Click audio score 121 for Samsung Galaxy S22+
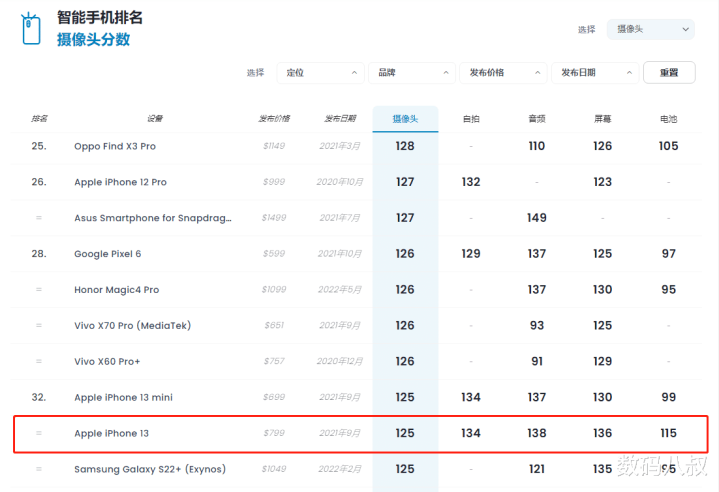This screenshot has width=719, height=492. (537, 469)
